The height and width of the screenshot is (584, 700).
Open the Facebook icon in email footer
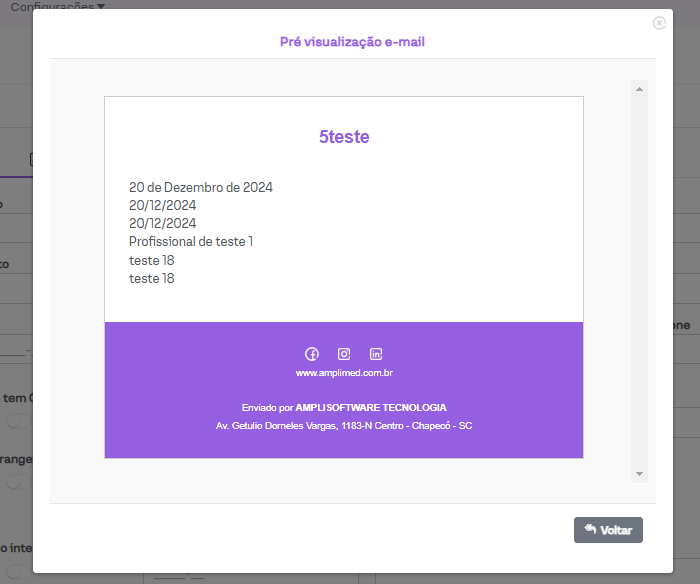click(x=312, y=354)
